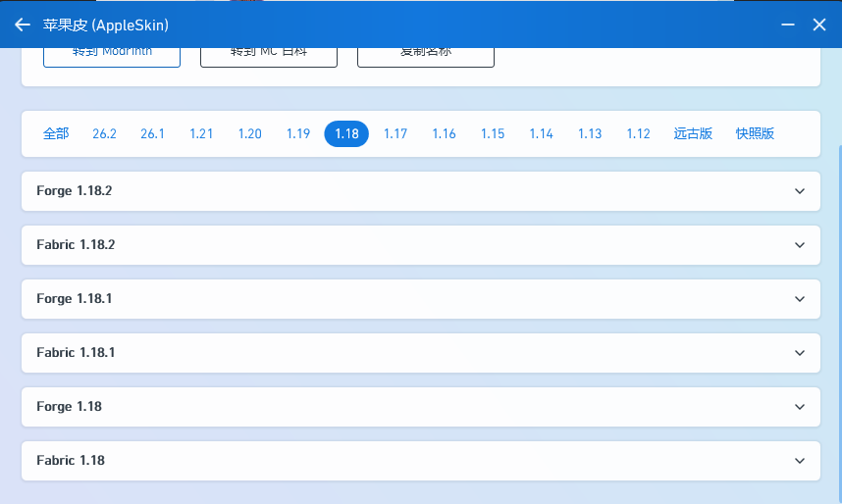This screenshot has width=842, height=504.
Task: Select the 1.15 version filter
Action: click(x=493, y=133)
